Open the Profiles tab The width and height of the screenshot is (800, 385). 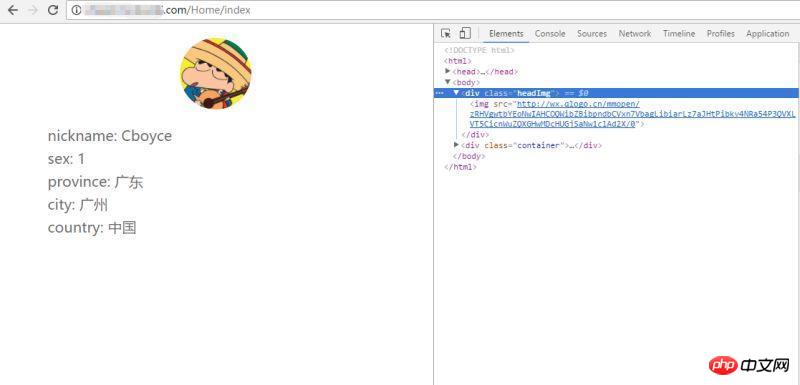click(x=720, y=34)
